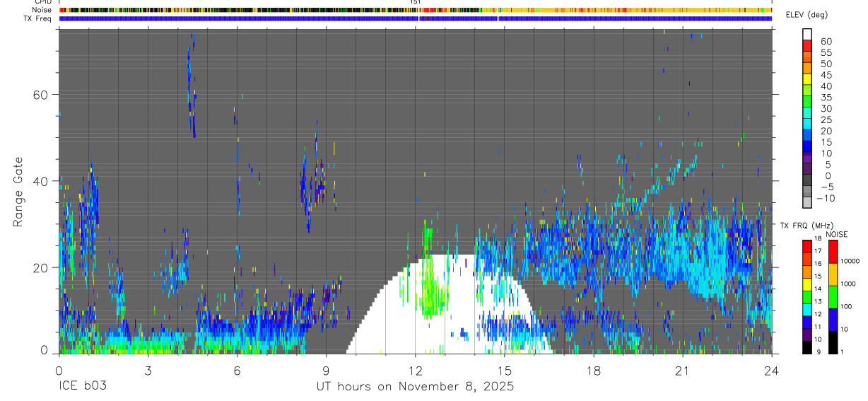This screenshot has height=401, width=868.
Task: Click the green echo patch inside white dome
Action: [430, 291]
